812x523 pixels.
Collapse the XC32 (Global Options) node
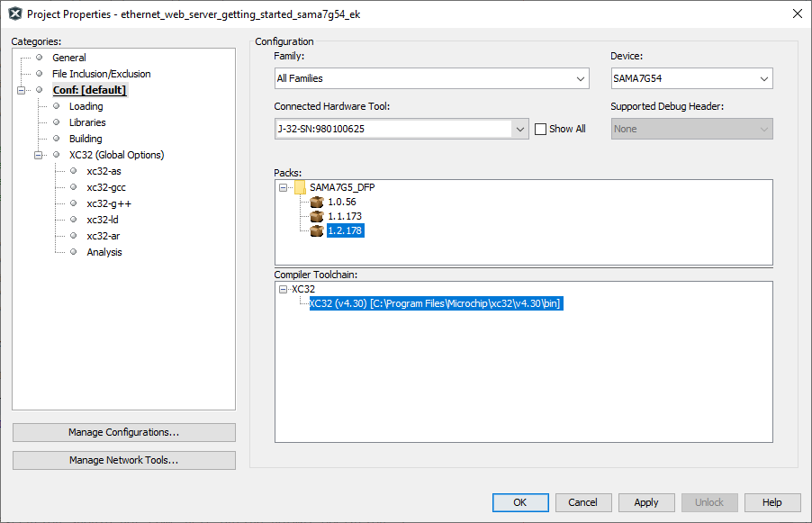38,155
